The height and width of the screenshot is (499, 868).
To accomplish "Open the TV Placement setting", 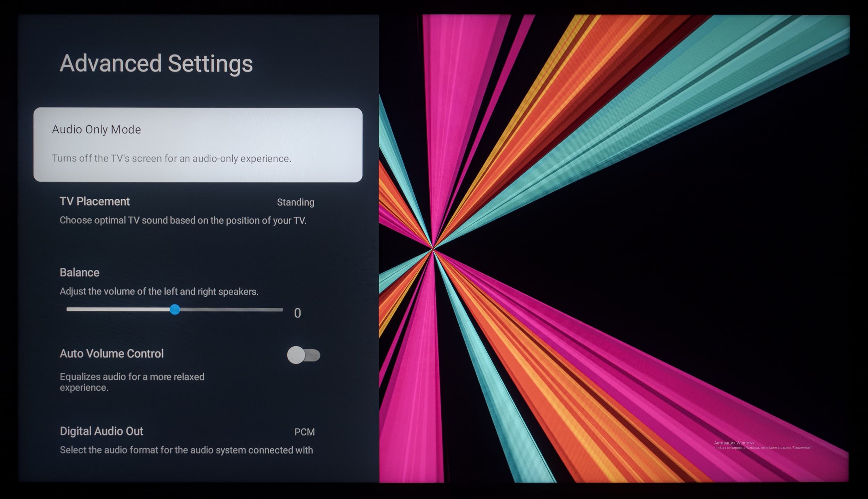I will tap(95, 201).
